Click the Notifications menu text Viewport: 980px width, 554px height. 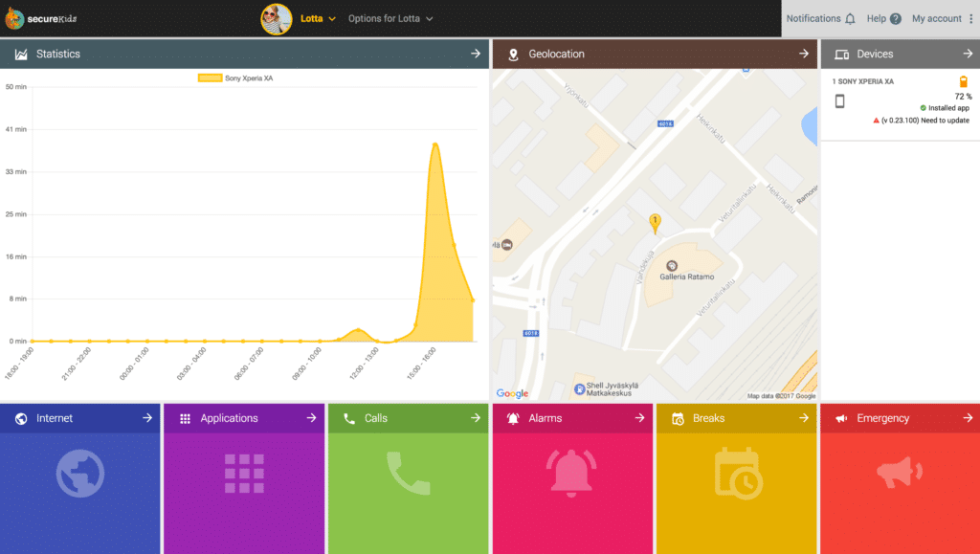coord(813,19)
